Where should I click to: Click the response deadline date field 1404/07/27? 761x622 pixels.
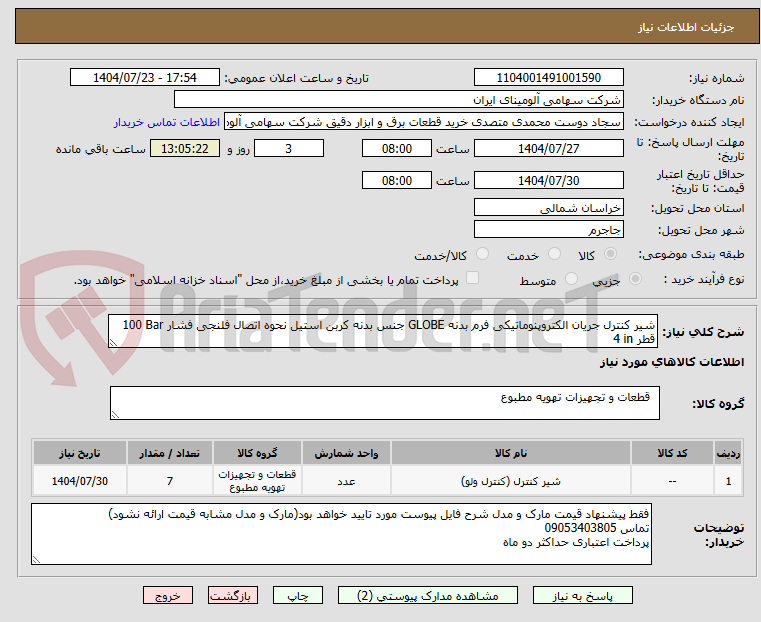point(548,149)
